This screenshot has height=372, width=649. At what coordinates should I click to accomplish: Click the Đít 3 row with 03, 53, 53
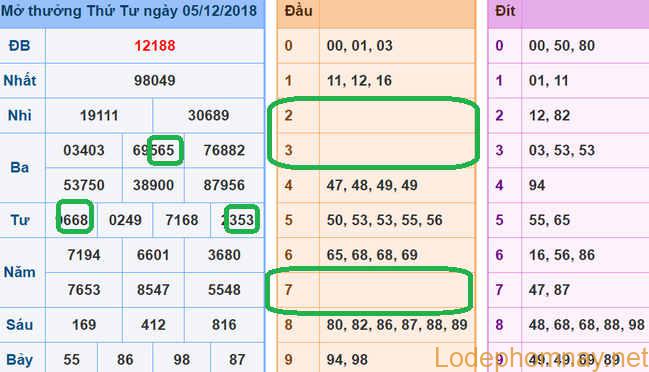[x=568, y=150]
